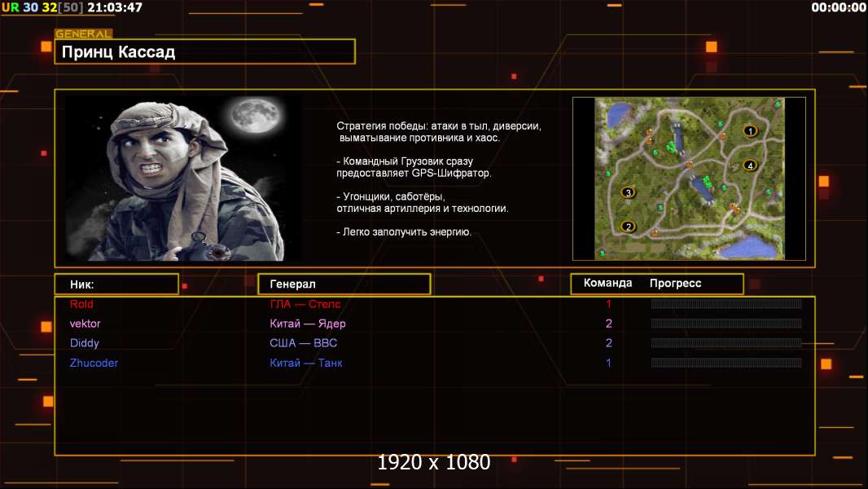This screenshot has width=868, height=489.
Task: Select player vektor in the list
Action: point(85,324)
